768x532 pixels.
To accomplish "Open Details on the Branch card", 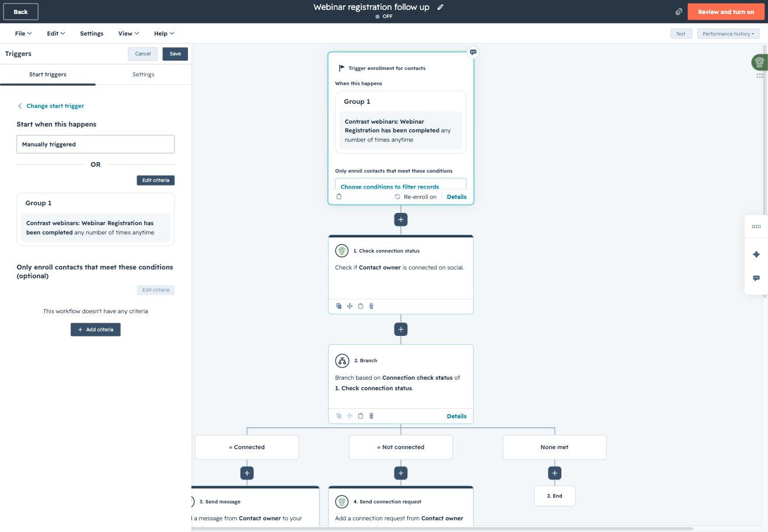I will [456, 416].
